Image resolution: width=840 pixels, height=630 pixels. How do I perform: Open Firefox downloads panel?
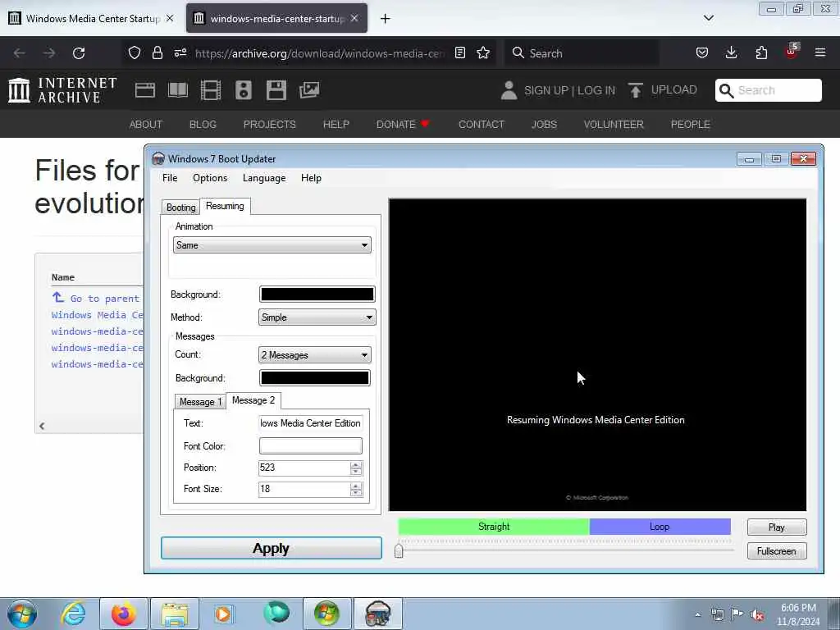(731, 53)
